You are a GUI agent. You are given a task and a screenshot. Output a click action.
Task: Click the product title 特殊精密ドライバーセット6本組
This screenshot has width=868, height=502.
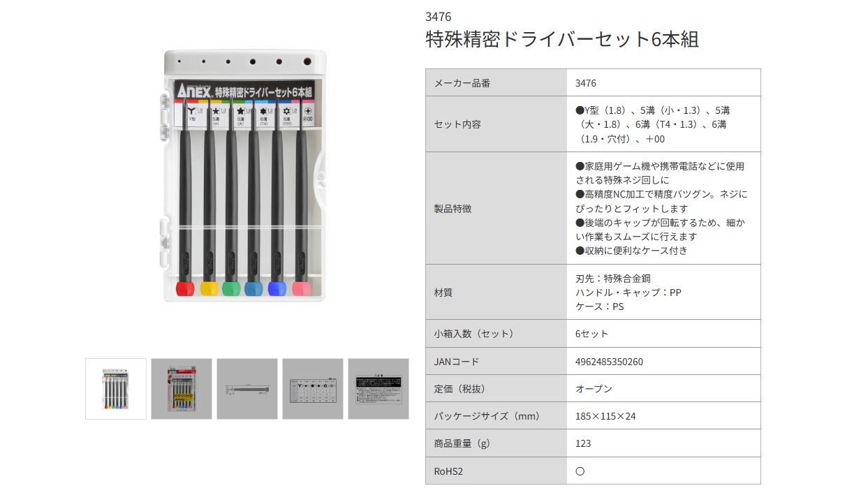click(x=562, y=39)
